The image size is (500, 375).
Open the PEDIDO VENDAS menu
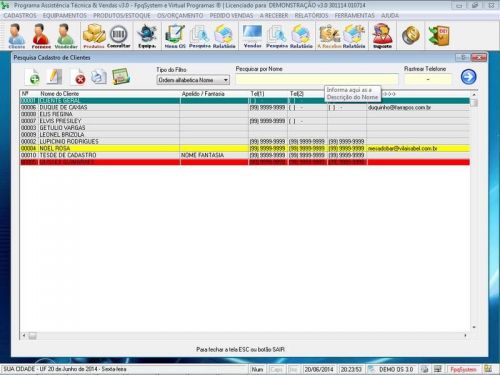(x=231, y=16)
